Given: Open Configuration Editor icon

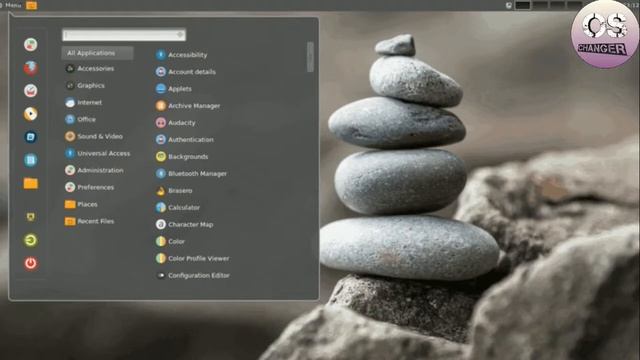Looking at the screenshot, I should (x=161, y=276).
